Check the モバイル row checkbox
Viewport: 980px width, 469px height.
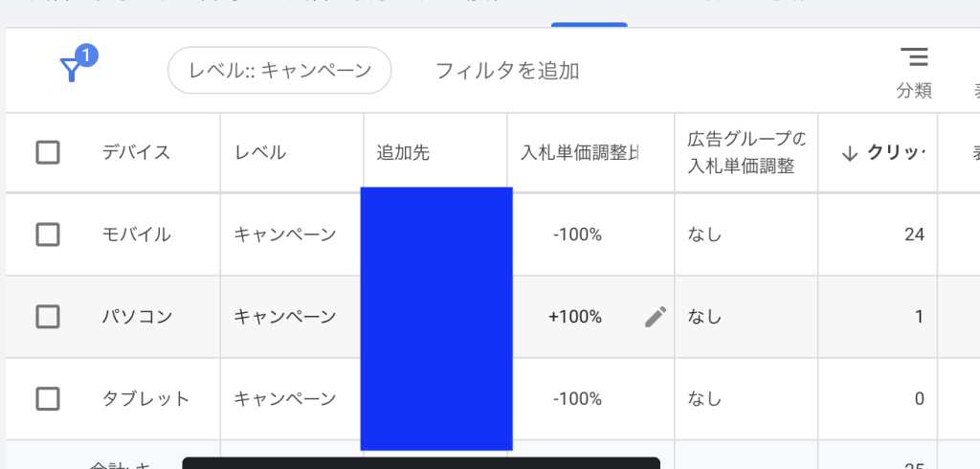(x=48, y=234)
